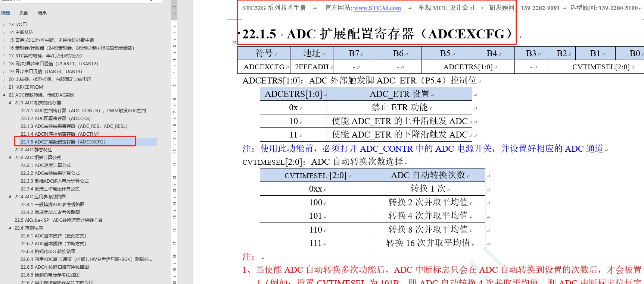The height and width of the screenshot is (284, 644).
Task: Click the 转换 4 次并取平均值 cell
Action: pos(428,216)
